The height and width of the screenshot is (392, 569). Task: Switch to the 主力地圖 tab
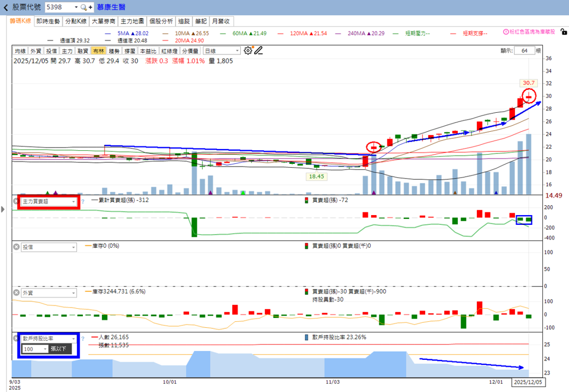tap(132, 21)
